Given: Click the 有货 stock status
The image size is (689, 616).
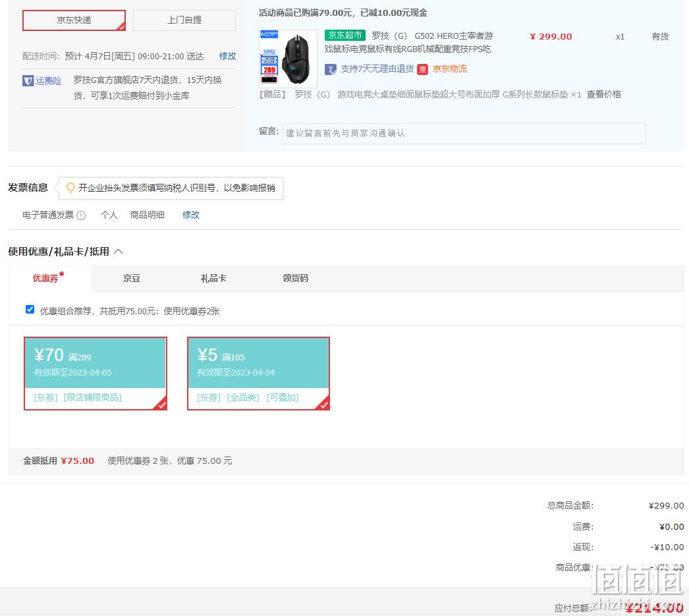Looking at the screenshot, I should (x=660, y=36).
